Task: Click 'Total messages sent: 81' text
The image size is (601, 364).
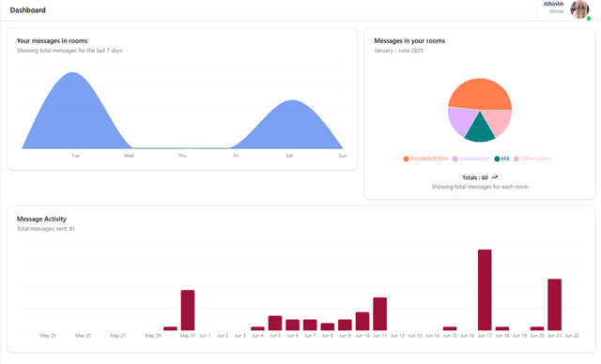Action: [x=46, y=229]
